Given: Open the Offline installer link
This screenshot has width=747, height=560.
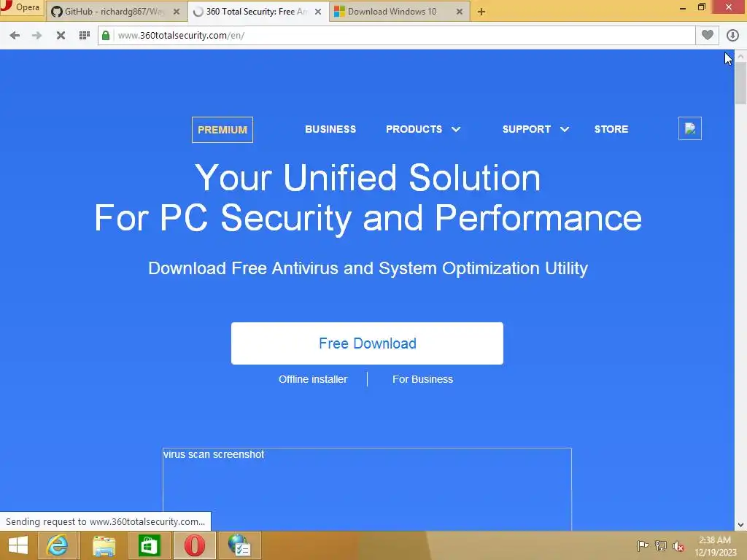Looking at the screenshot, I should click(313, 379).
